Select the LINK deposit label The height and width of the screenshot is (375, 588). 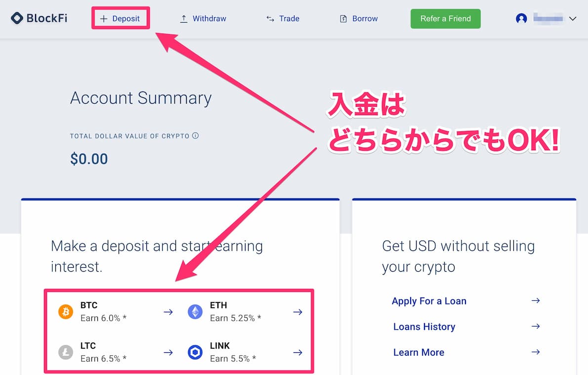point(220,346)
